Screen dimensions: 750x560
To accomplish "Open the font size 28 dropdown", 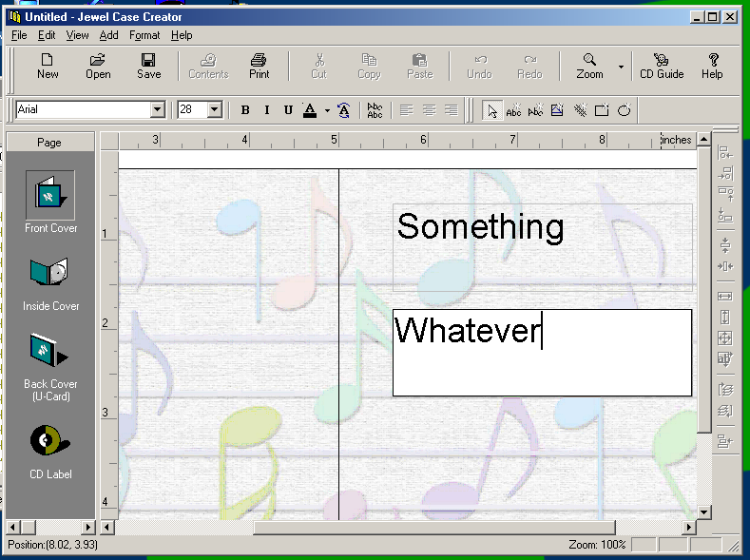I will [214, 110].
